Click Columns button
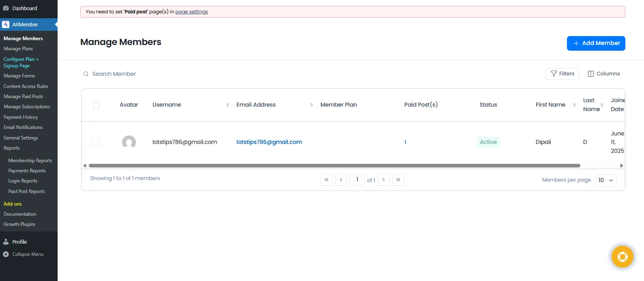Viewport: 644px width, 281px height. (x=603, y=74)
